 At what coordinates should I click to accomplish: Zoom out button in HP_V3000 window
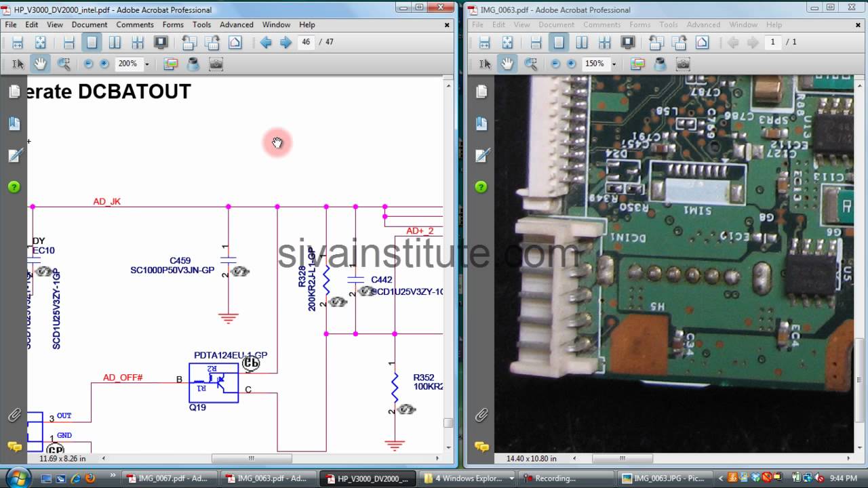click(x=88, y=64)
